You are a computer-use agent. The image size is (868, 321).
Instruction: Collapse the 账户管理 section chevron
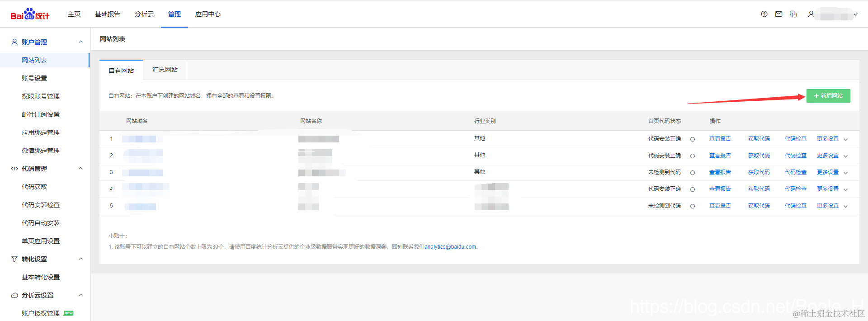[81, 42]
